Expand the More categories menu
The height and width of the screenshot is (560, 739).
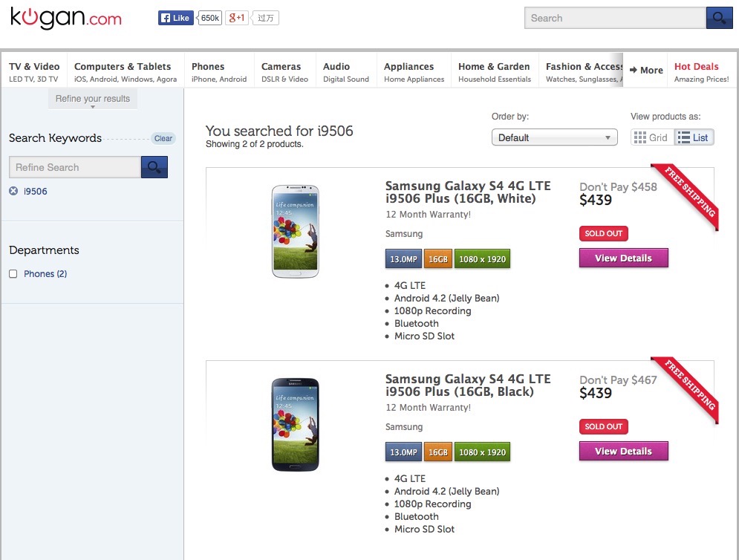[645, 71]
